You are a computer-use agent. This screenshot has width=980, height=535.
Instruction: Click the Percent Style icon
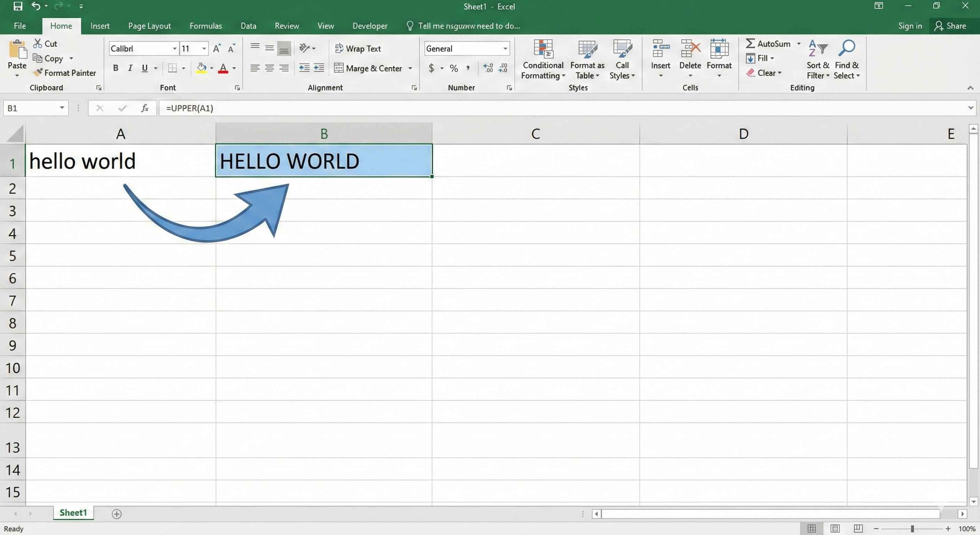pyautogui.click(x=453, y=69)
